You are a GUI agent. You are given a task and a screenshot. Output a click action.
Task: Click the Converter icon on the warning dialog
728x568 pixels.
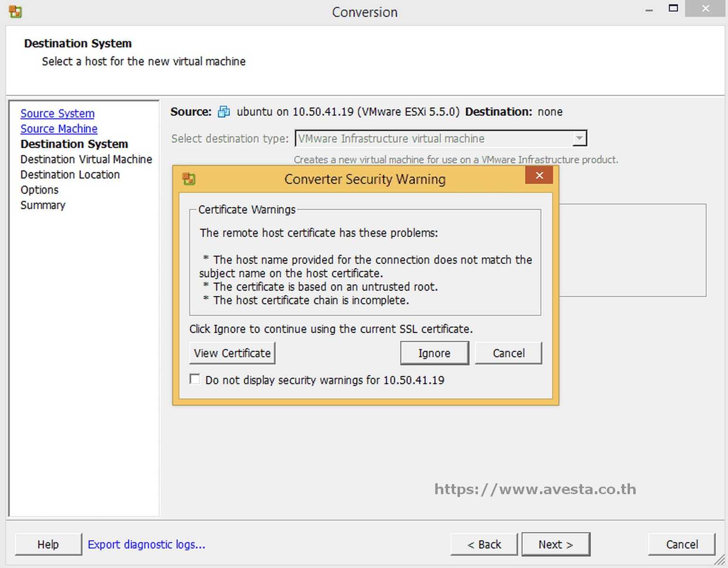click(x=189, y=179)
